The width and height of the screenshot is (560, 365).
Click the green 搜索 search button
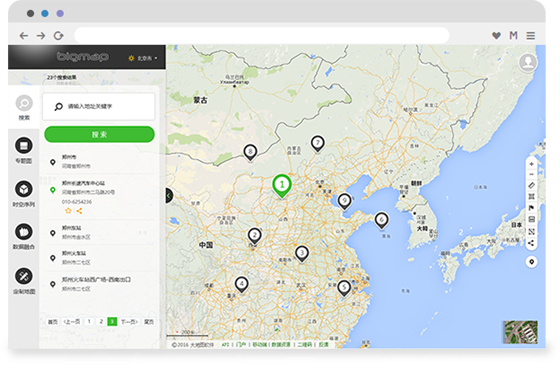pos(99,134)
